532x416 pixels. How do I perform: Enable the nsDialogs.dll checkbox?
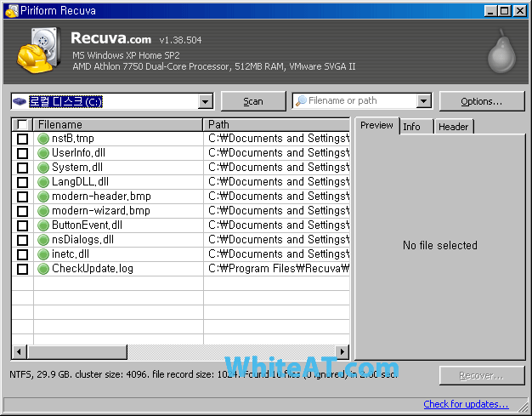coord(22,240)
